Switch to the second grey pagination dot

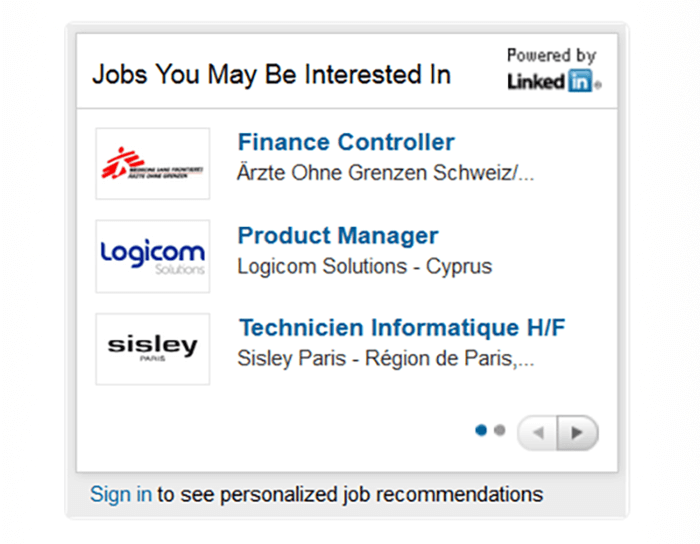point(499,431)
